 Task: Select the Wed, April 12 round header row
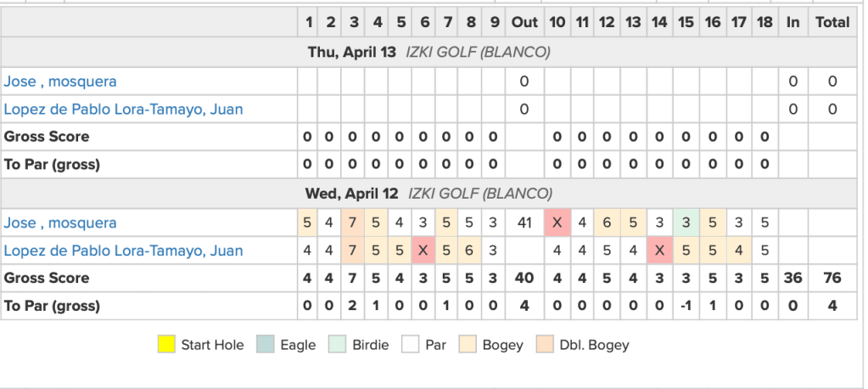(x=428, y=193)
